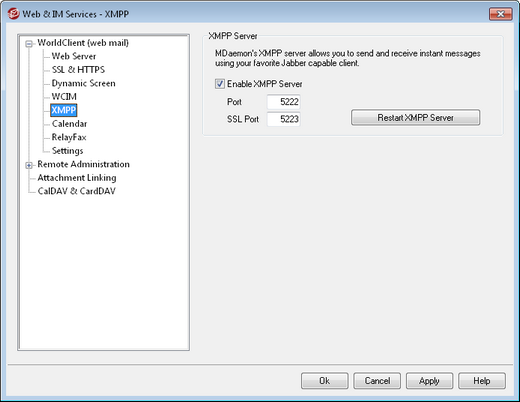Image resolution: width=520 pixels, height=402 pixels.
Task: Click the Port input field
Action: (x=284, y=102)
